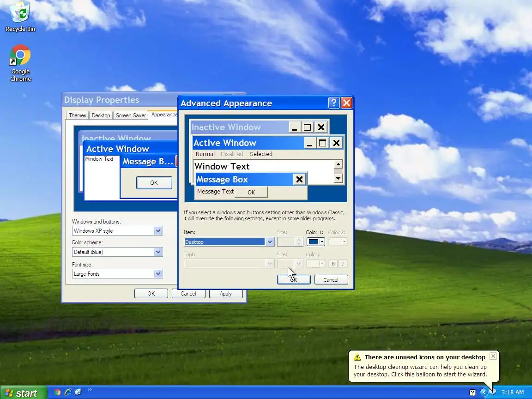This screenshot has height=399, width=532.
Task: Open the font Size dropdown
Action: coord(290,264)
